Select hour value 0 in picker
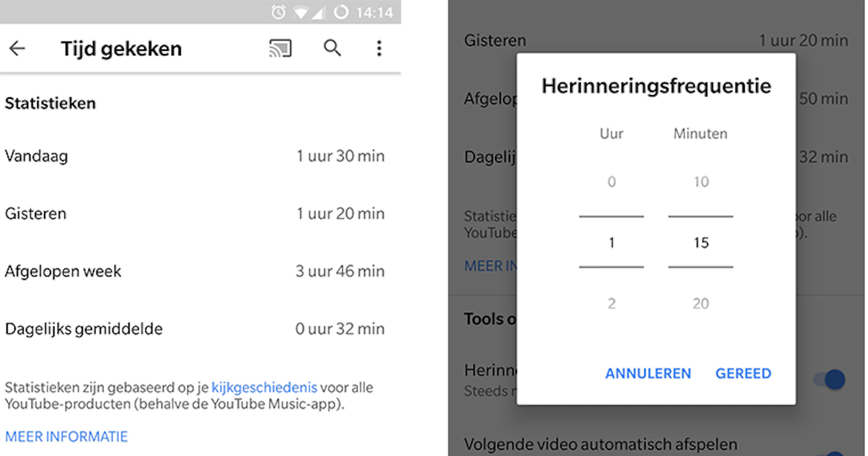 612,182
